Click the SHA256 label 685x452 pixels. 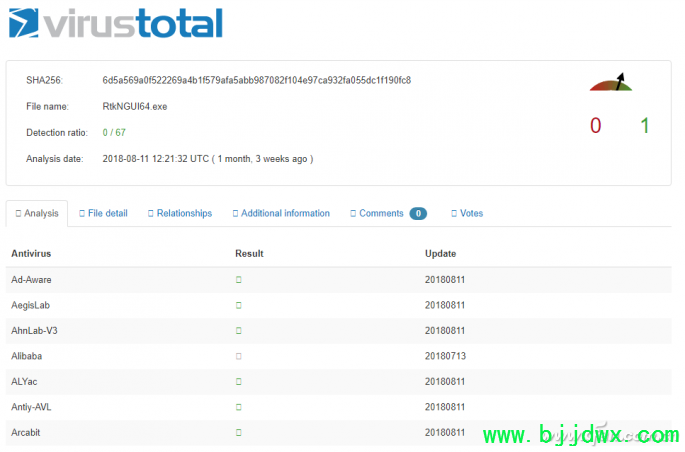coord(44,80)
